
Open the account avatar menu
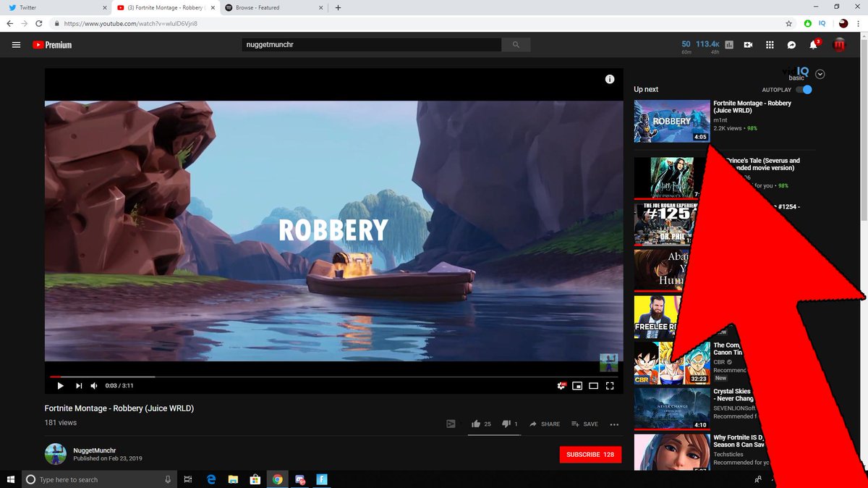pos(840,45)
